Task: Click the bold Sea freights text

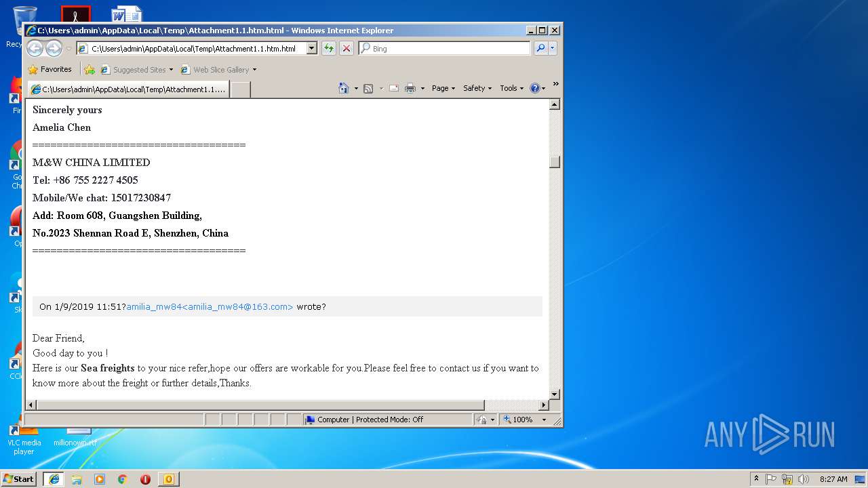Action: pyautogui.click(x=108, y=368)
